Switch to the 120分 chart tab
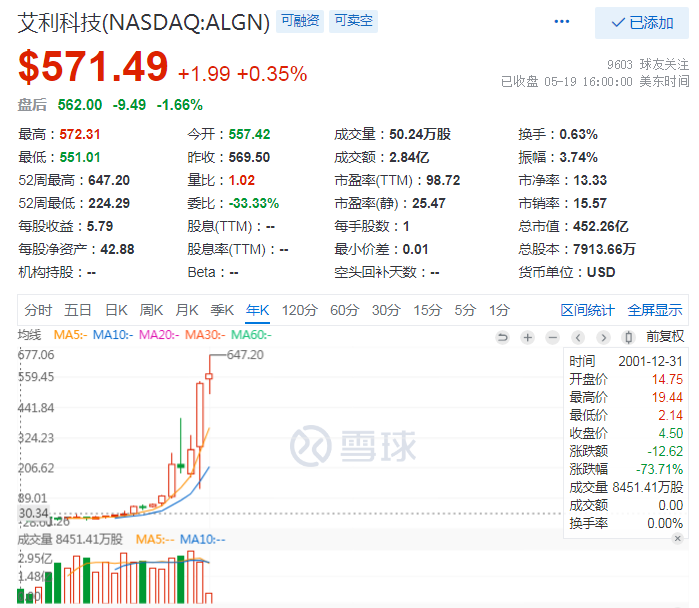This screenshot has width=699, height=608. click(x=300, y=310)
